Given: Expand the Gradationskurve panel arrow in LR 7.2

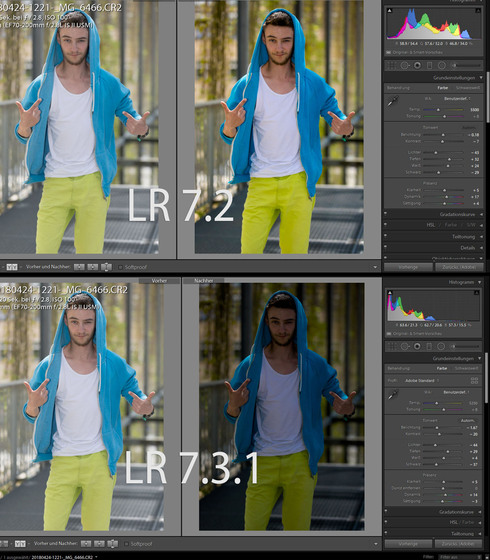Looking at the screenshot, I should [x=481, y=214].
